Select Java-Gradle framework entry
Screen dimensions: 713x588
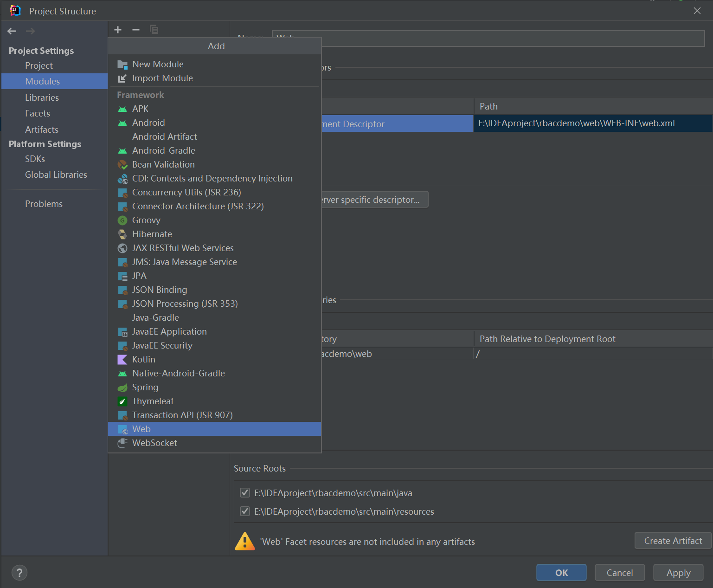point(215,318)
